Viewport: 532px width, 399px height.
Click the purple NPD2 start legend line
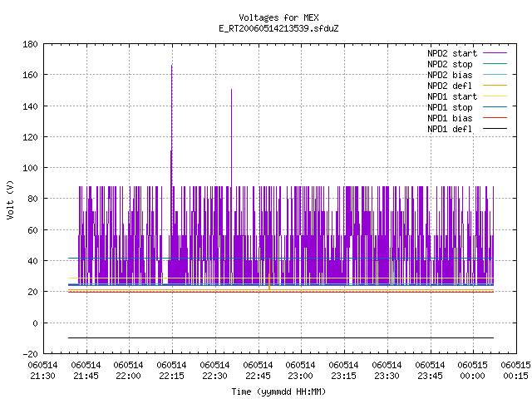pos(495,53)
